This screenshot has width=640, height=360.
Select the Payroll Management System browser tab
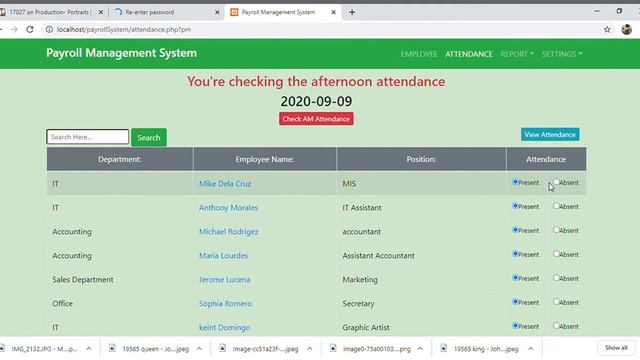click(x=283, y=12)
